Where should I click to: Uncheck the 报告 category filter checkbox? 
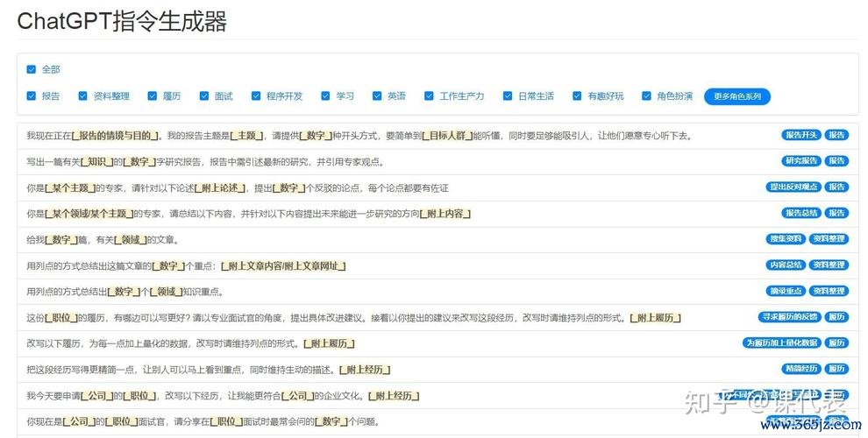tap(32, 96)
